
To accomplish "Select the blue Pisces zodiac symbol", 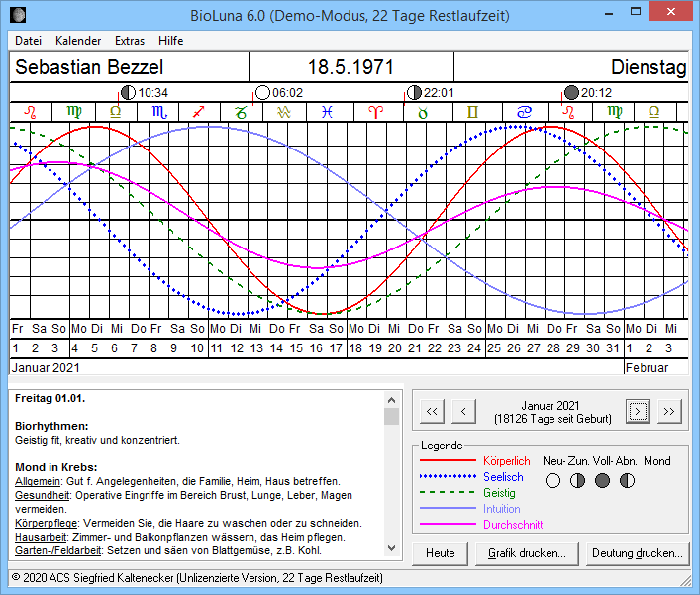I will 328,112.
